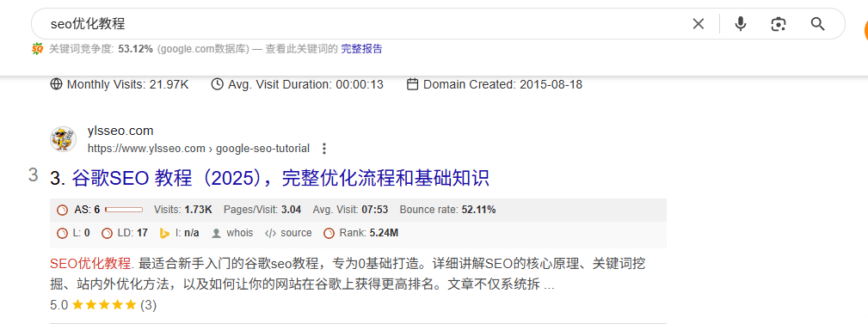The width and height of the screenshot is (868, 324).
Task: Click the Semrush icon beside AS: 6
Action: coord(63,210)
